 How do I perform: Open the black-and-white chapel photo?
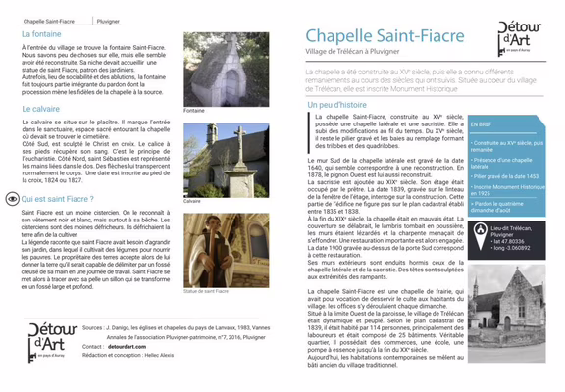(x=506, y=314)
